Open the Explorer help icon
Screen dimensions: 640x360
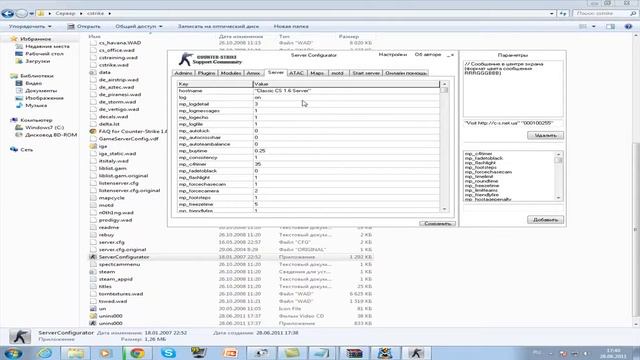[628, 27]
